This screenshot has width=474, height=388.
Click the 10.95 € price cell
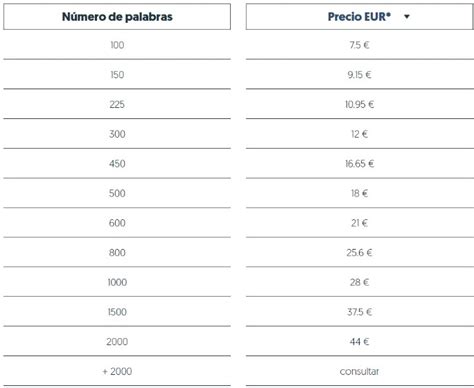tap(359, 104)
